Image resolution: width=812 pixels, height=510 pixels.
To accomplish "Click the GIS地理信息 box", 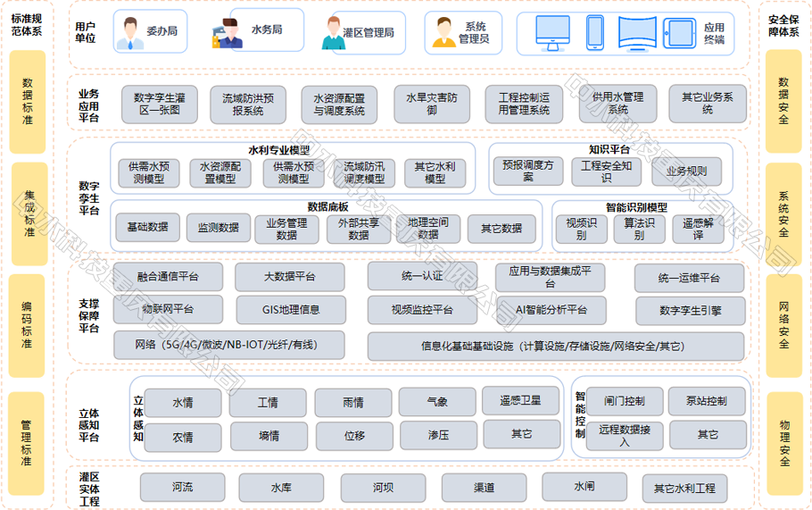I will click(291, 310).
